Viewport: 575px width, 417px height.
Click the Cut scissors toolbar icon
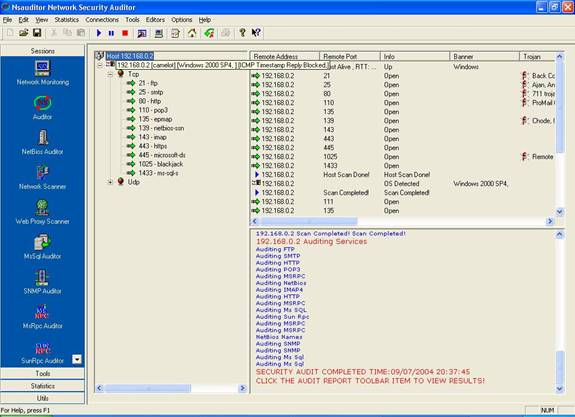pos(54,33)
